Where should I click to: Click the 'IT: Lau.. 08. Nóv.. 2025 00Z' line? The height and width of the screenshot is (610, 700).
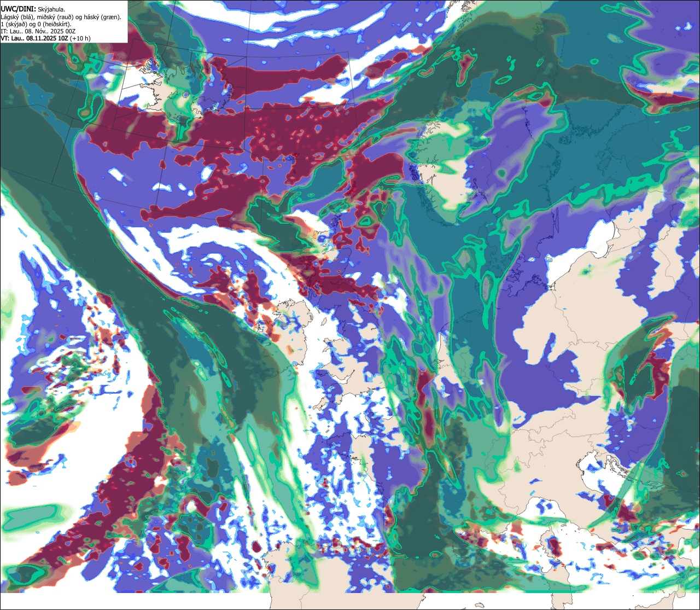(x=38, y=31)
